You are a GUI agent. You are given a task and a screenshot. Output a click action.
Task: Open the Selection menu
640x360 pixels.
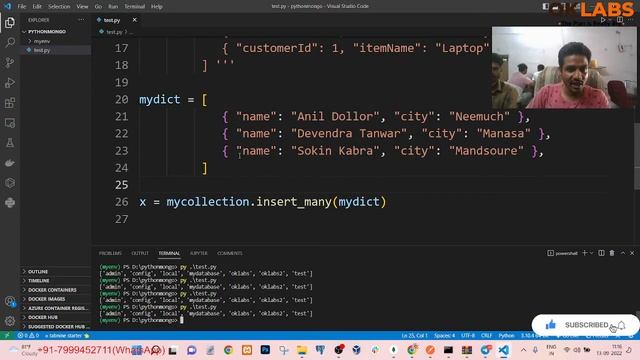click(59, 7)
